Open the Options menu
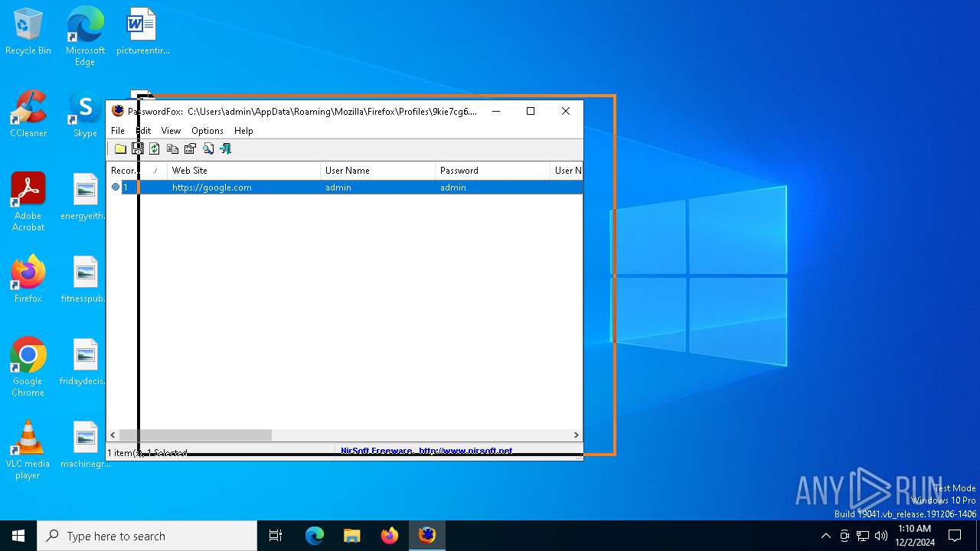This screenshot has height=551, width=980. click(207, 131)
